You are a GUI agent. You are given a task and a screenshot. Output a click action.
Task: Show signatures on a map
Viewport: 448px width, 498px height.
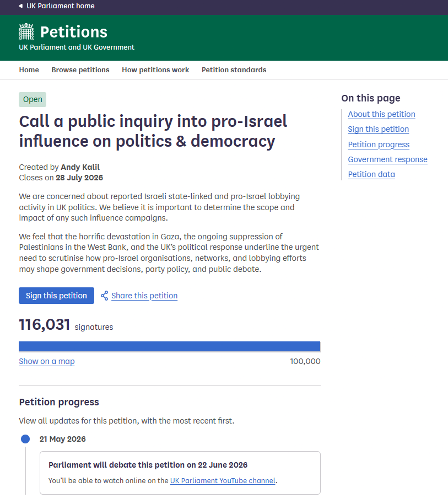pos(47,361)
